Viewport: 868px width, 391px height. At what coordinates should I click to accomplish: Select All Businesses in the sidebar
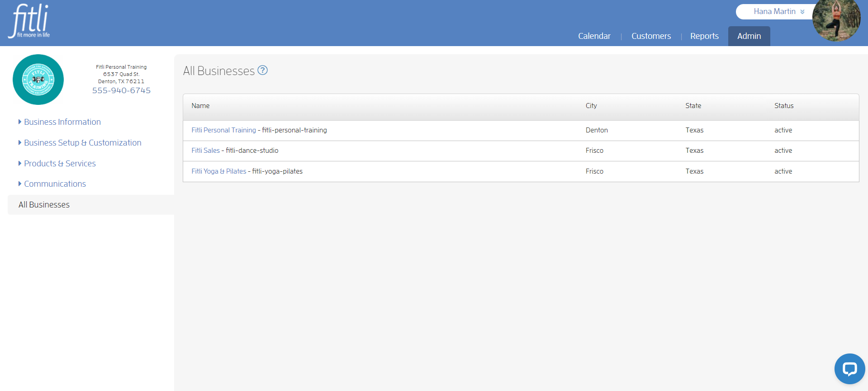coord(91,205)
